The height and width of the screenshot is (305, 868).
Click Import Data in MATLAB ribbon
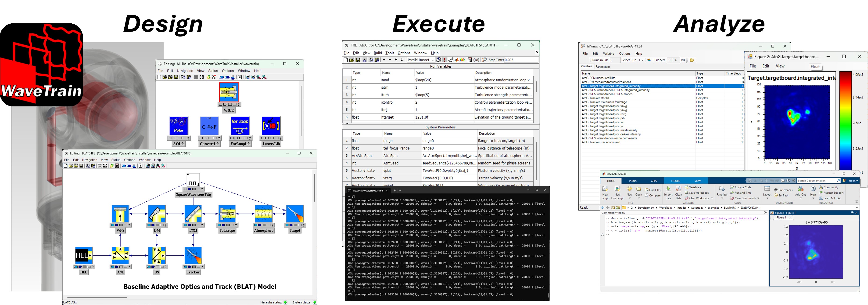668,192
